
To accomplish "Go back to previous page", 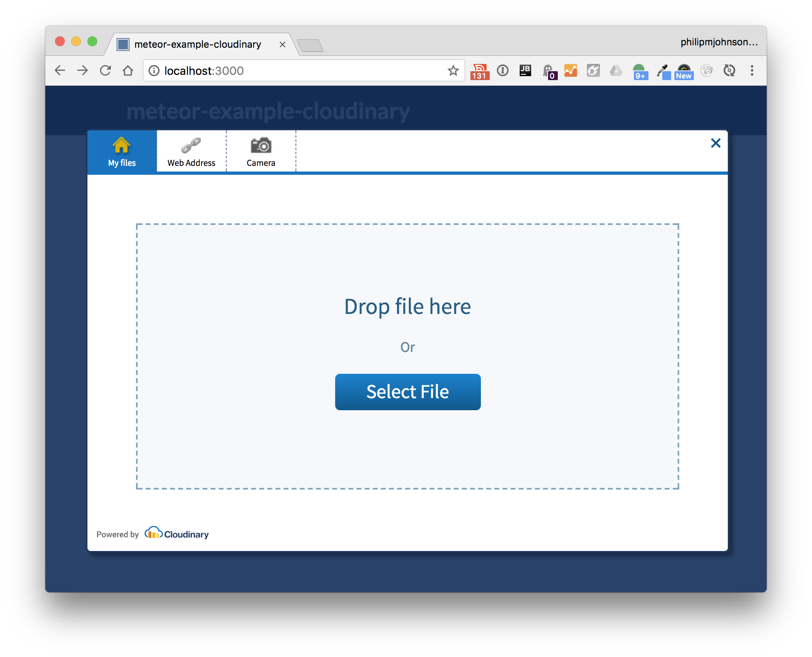I will click(x=60, y=70).
